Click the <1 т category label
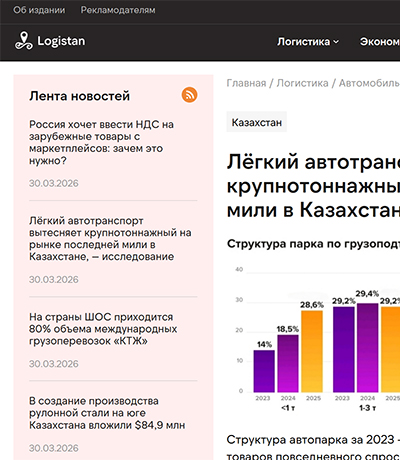 coord(288,408)
